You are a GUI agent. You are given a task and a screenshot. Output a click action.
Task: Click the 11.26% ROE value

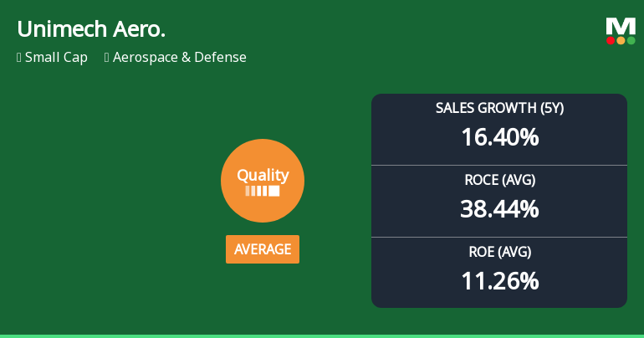pos(499,280)
